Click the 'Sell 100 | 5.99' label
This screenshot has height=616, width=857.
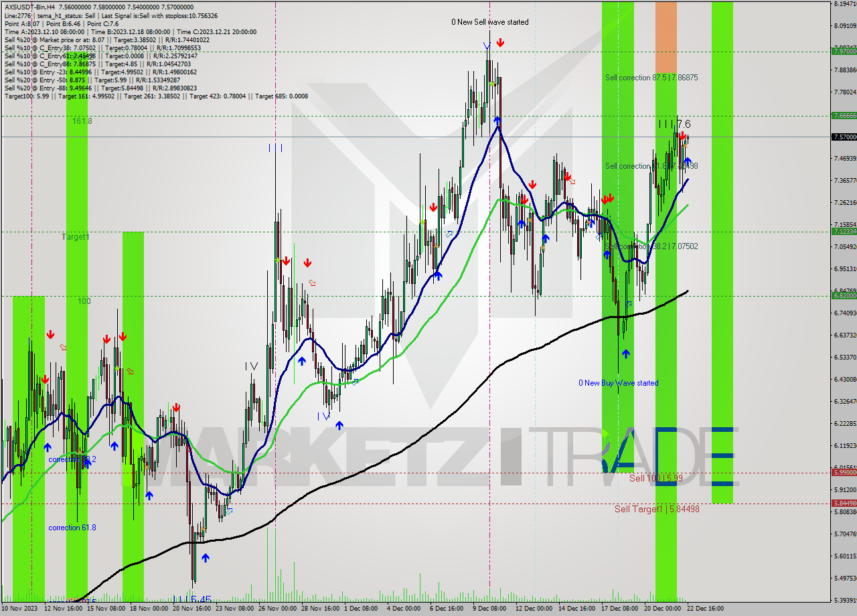[656, 478]
